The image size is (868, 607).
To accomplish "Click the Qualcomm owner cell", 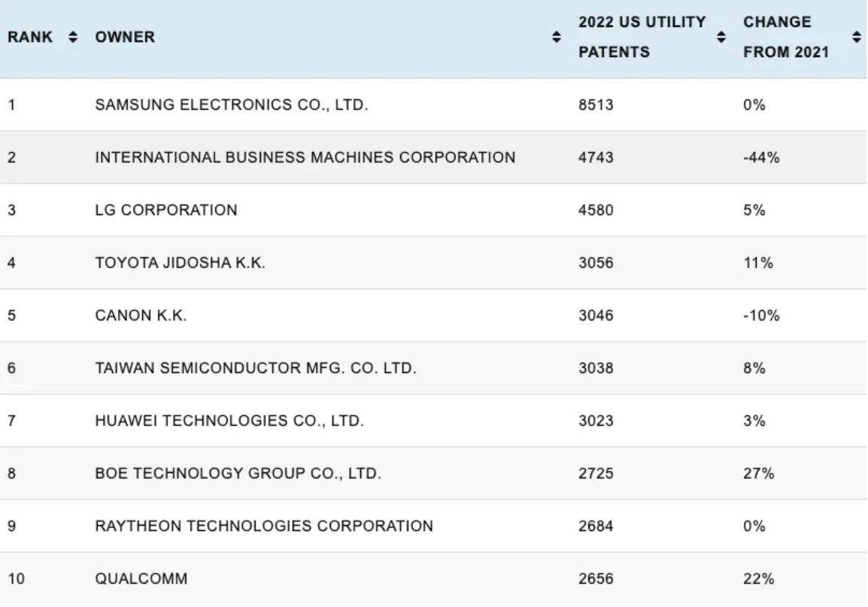I will (141, 579).
